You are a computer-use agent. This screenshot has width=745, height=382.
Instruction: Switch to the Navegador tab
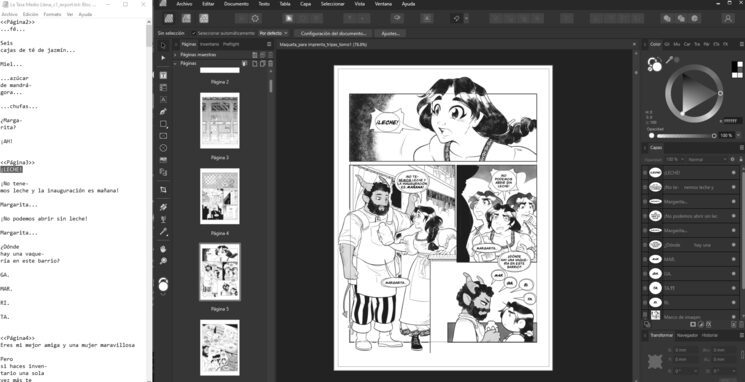coord(687,335)
